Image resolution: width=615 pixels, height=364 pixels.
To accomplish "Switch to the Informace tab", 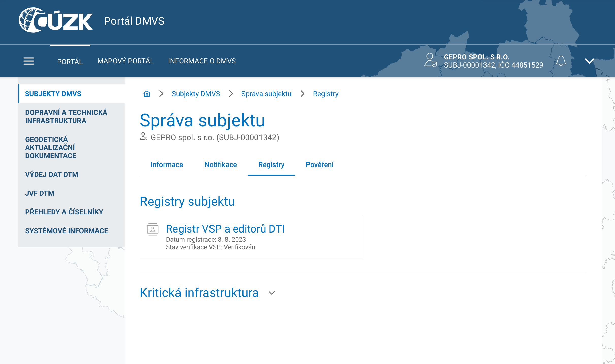I will pos(167,164).
